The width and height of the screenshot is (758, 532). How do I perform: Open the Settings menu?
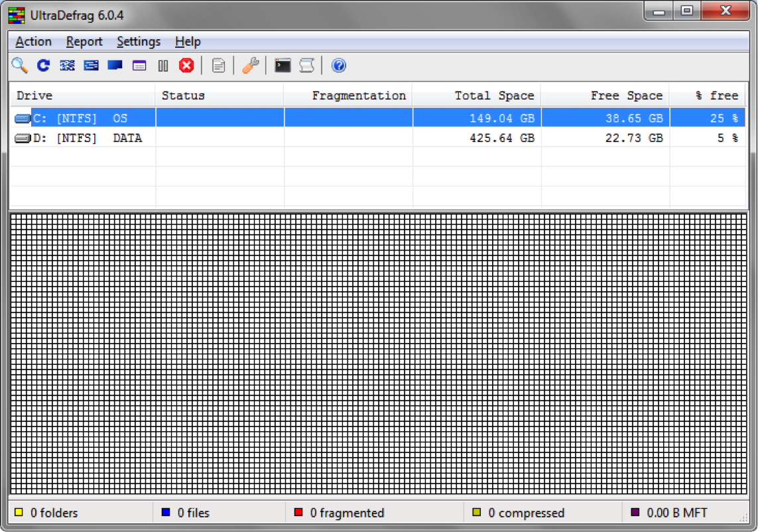coord(139,42)
